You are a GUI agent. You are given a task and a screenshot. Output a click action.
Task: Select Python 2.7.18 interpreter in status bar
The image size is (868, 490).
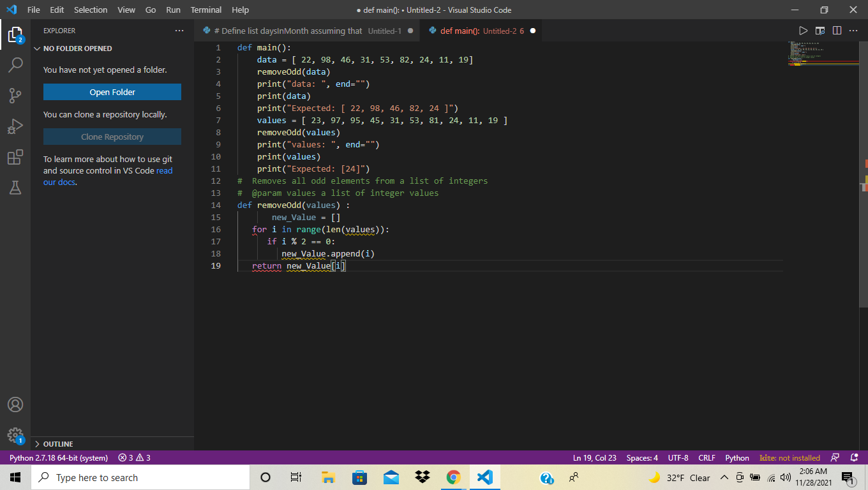tap(59, 458)
